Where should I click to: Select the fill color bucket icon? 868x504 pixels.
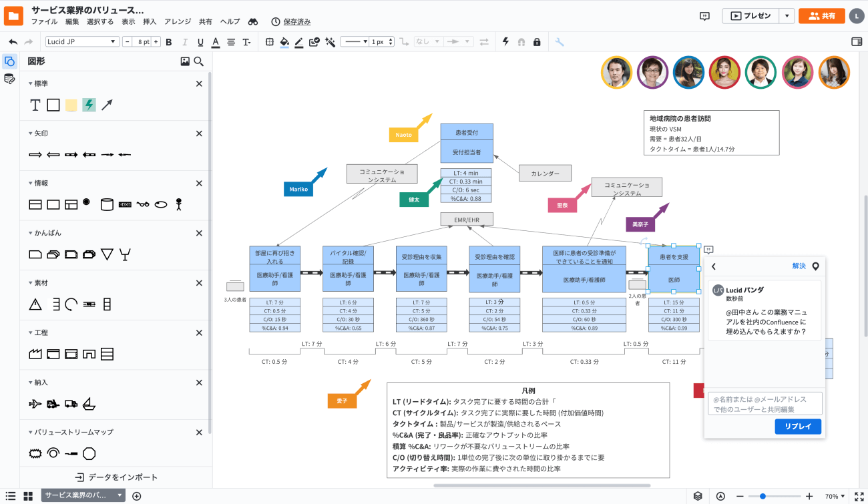[x=284, y=42]
